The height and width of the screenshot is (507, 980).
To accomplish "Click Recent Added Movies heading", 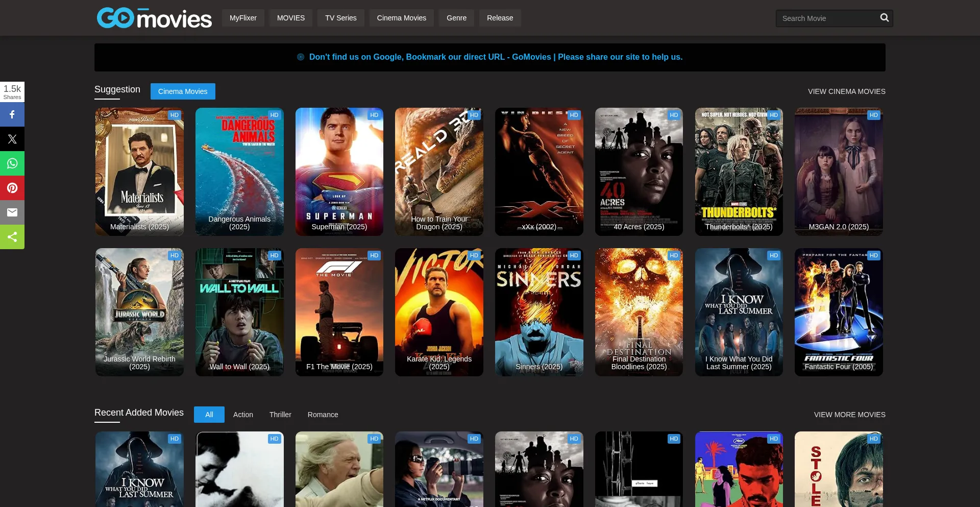I will [139, 413].
